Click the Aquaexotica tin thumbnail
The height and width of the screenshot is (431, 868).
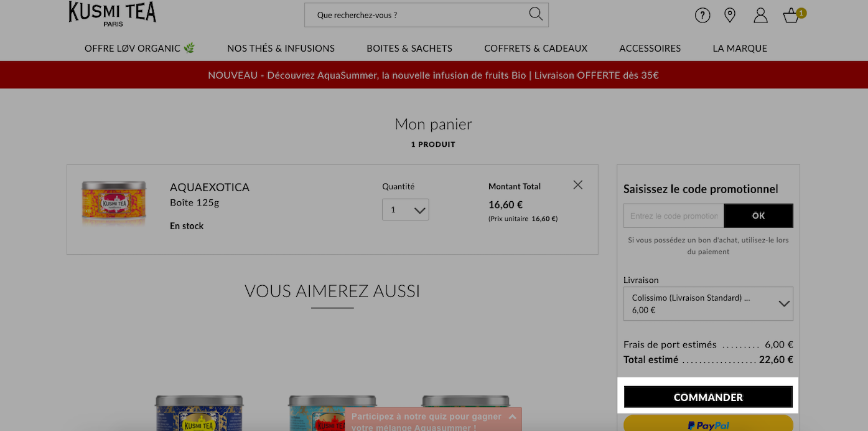(x=114, y=203)
